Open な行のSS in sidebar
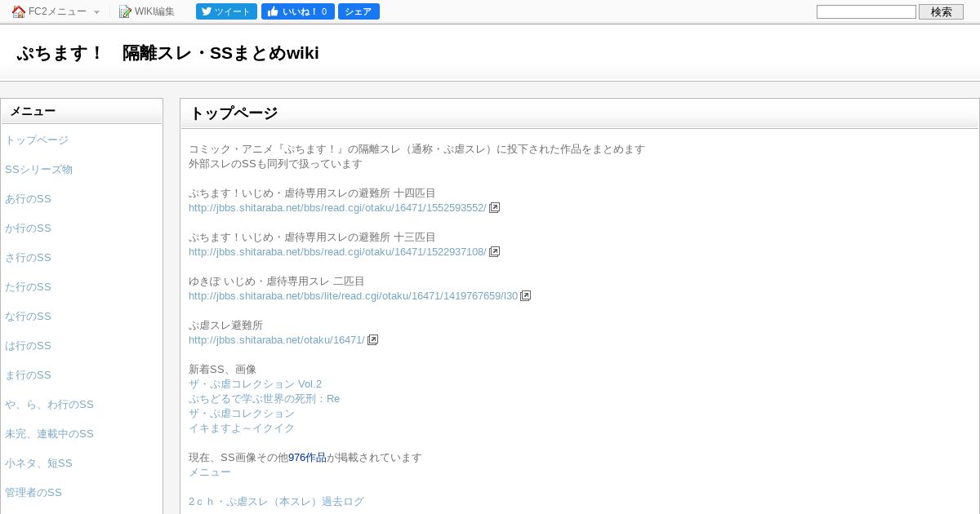Screen dimensions: 980x514 pyautogui.click(x=28, y=317)
